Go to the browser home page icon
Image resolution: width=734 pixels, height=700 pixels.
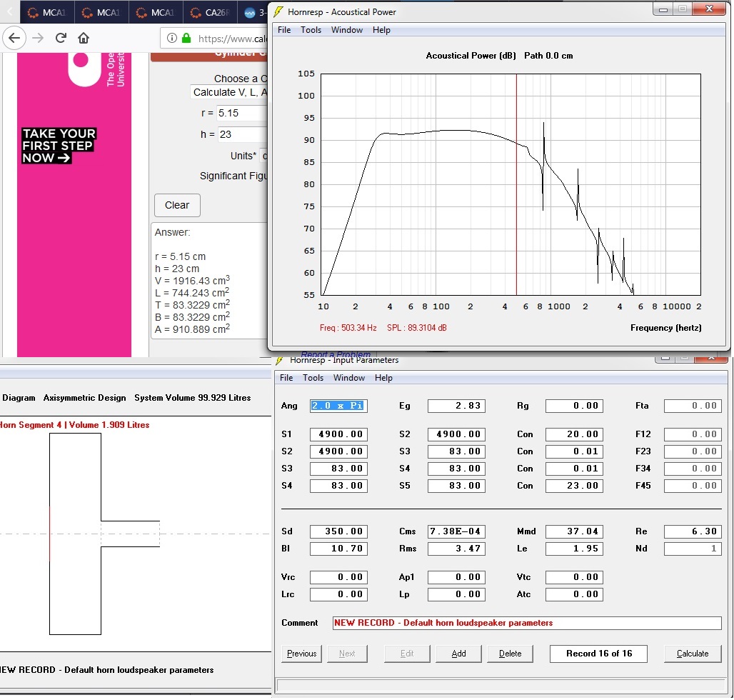84,38
